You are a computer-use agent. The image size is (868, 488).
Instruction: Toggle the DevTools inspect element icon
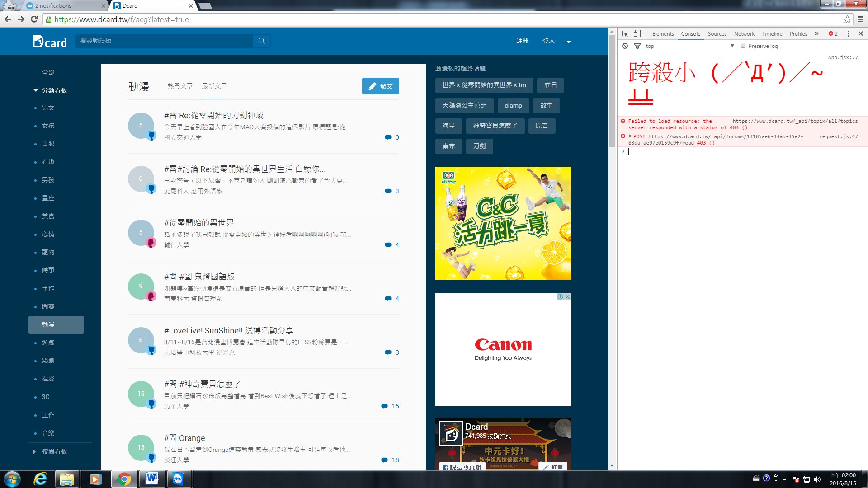point(625,34)
